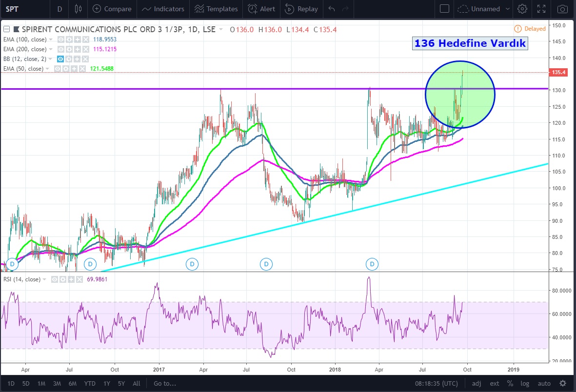Enter fullscreen mode

[x=541, y=9]
